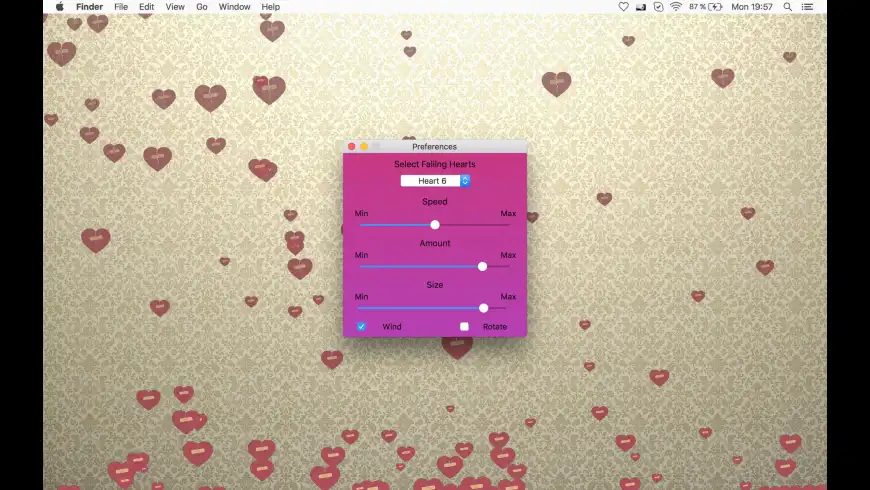Click the heart icon in menu bar
The height and width of the screenshot is (490, 870).
tap(623, 7)
